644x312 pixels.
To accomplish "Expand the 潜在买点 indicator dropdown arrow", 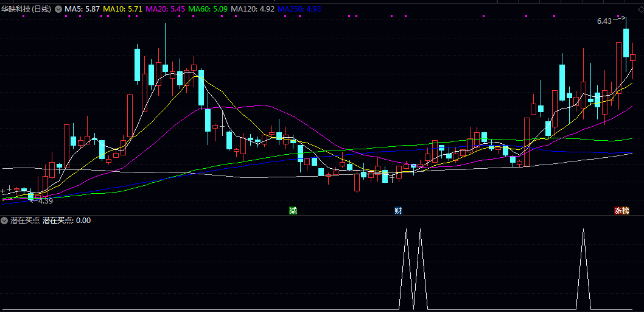I will (4, 221).
